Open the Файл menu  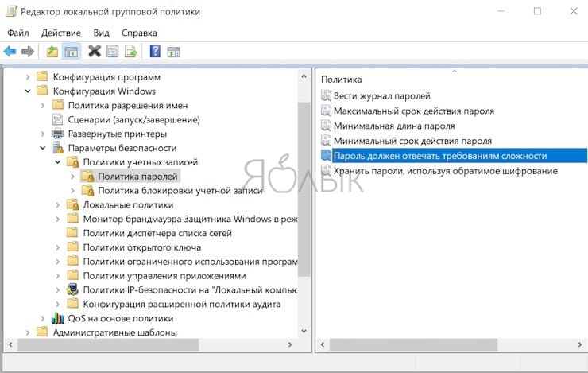click(18, 33)
